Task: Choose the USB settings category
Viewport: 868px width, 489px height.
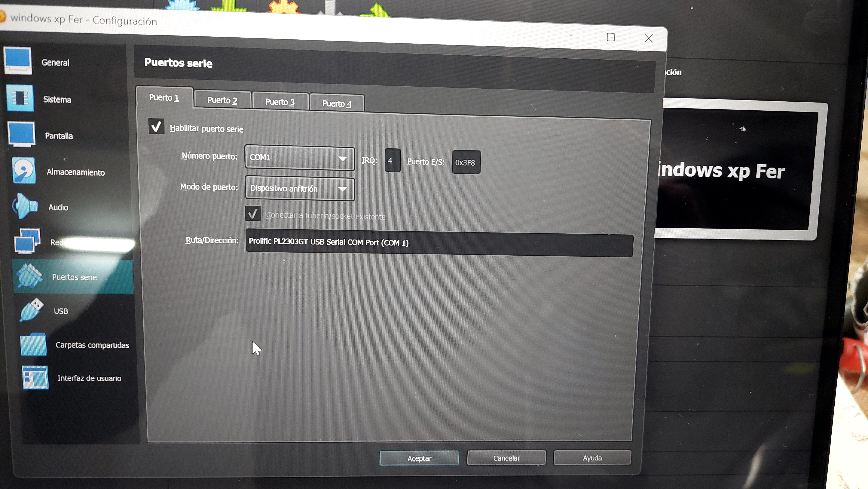Action: 61,311
